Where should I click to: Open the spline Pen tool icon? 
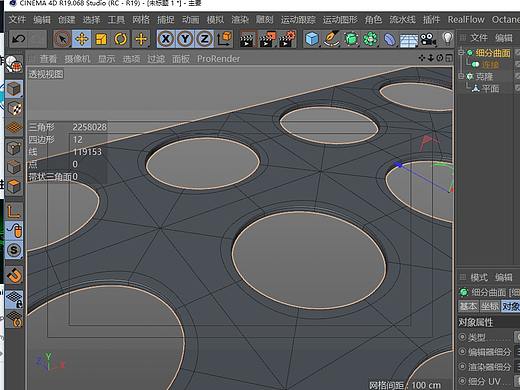tap(331, 39)
